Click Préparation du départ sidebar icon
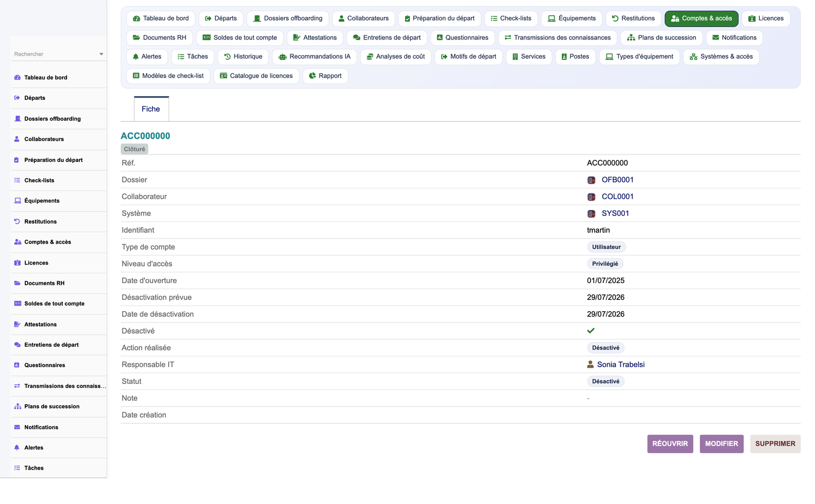 (x=17, y=160)
